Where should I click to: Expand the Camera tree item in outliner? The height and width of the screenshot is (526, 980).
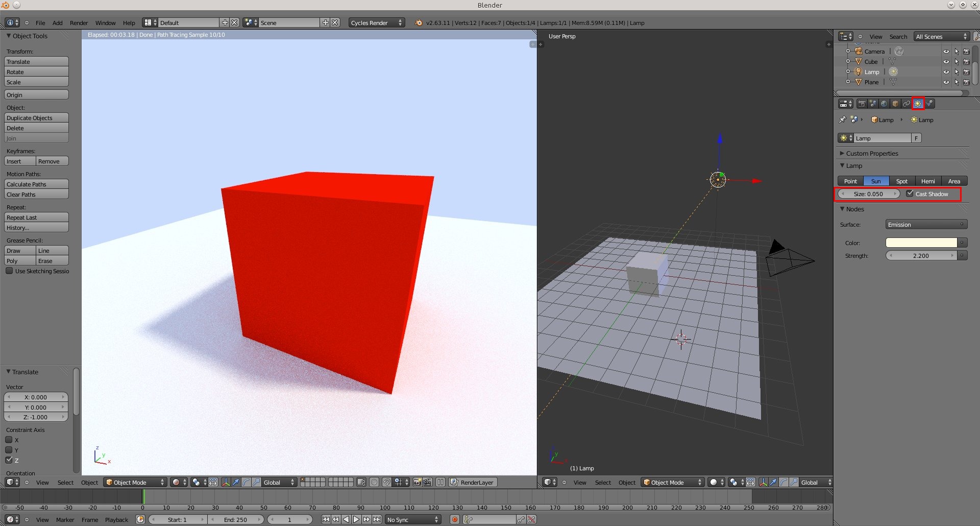[848, 51]
